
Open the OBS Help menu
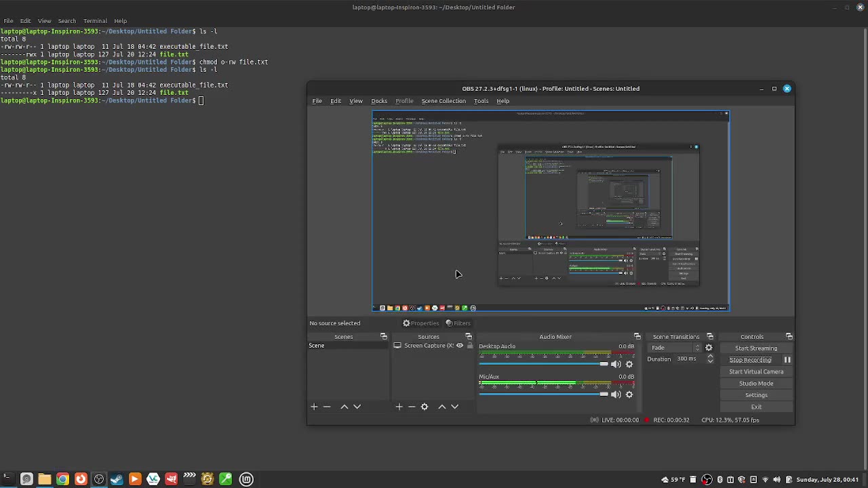[502, 101]
